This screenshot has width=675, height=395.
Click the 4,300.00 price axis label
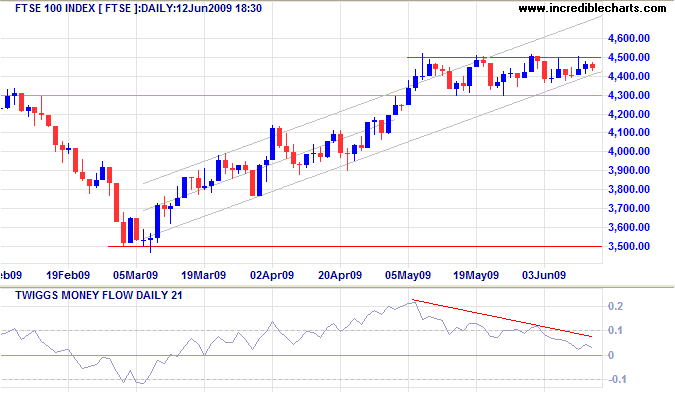coord(629,95)
